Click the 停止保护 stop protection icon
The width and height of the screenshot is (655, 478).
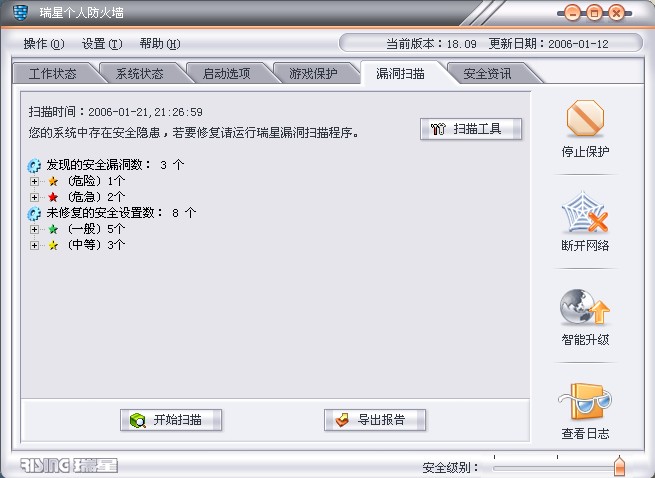(585, 118)
